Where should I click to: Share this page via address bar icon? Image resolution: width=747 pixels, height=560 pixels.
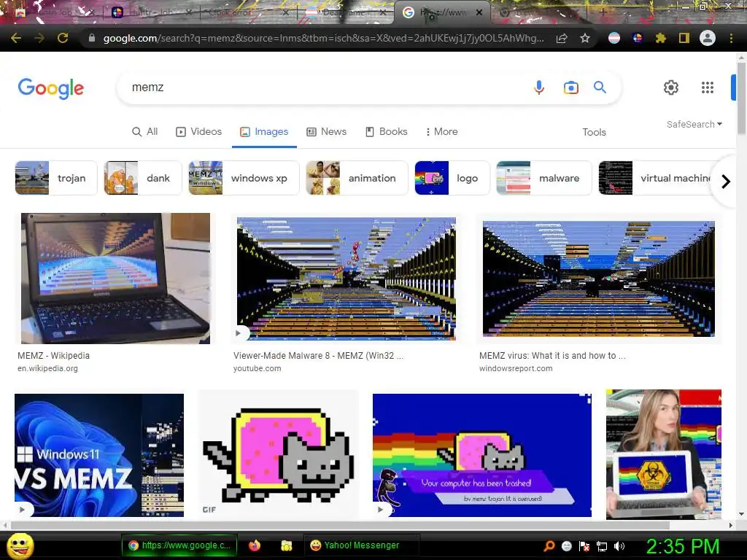point(562,38)
